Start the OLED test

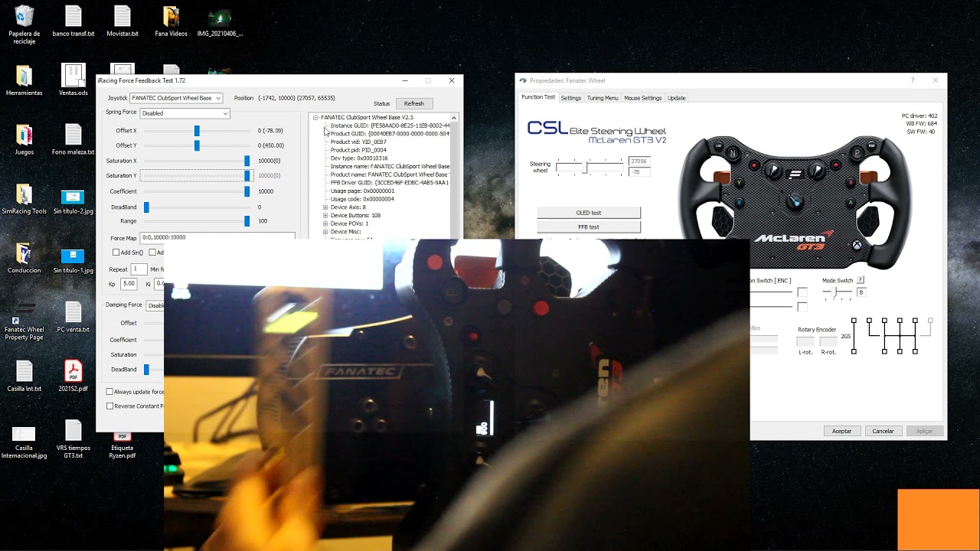click(589, 213)
